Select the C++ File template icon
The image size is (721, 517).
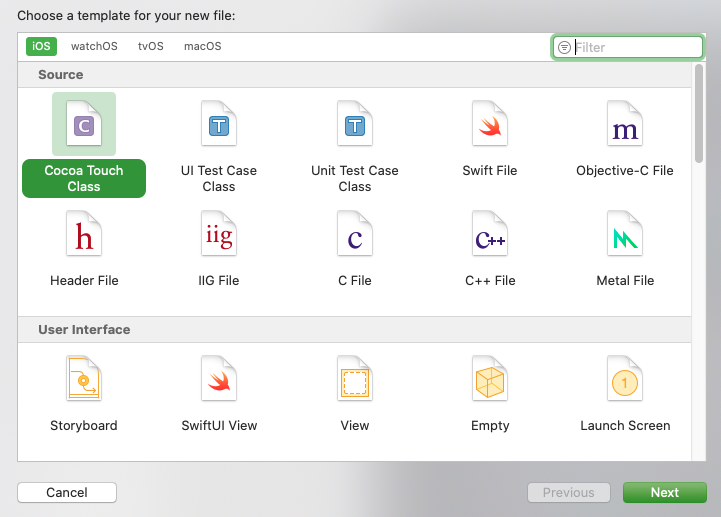point(490,234)
